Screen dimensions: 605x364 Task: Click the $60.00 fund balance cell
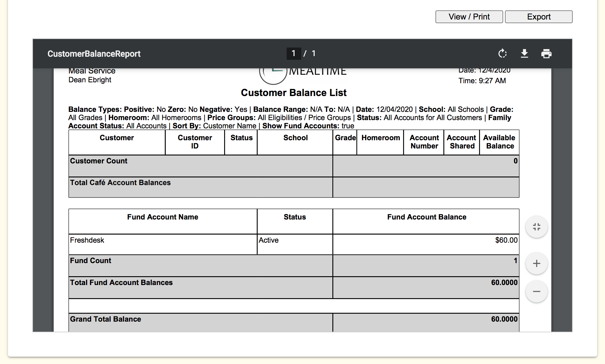point(506,240)
